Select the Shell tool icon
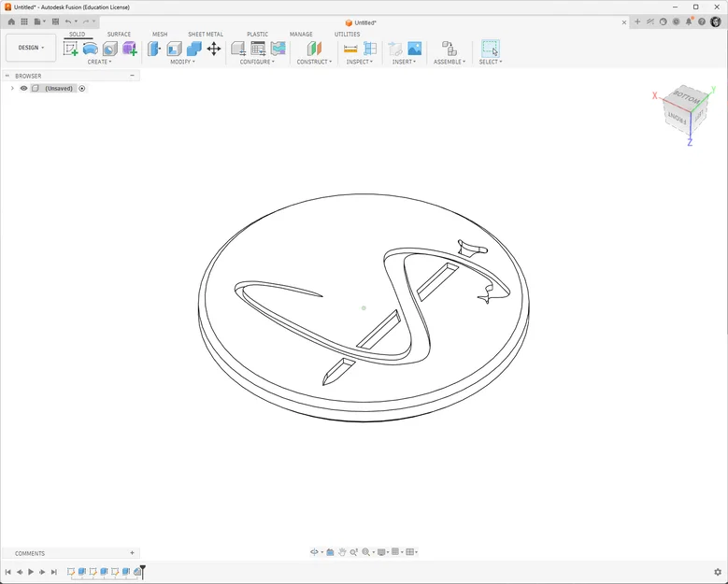Viewport: 728px width, 584px height. click(174, 49)
